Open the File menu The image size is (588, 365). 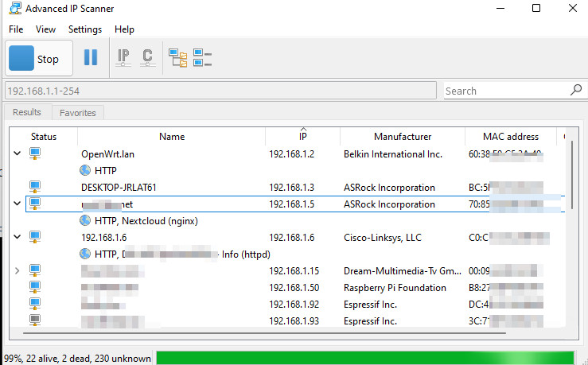(x=16, y=29)
